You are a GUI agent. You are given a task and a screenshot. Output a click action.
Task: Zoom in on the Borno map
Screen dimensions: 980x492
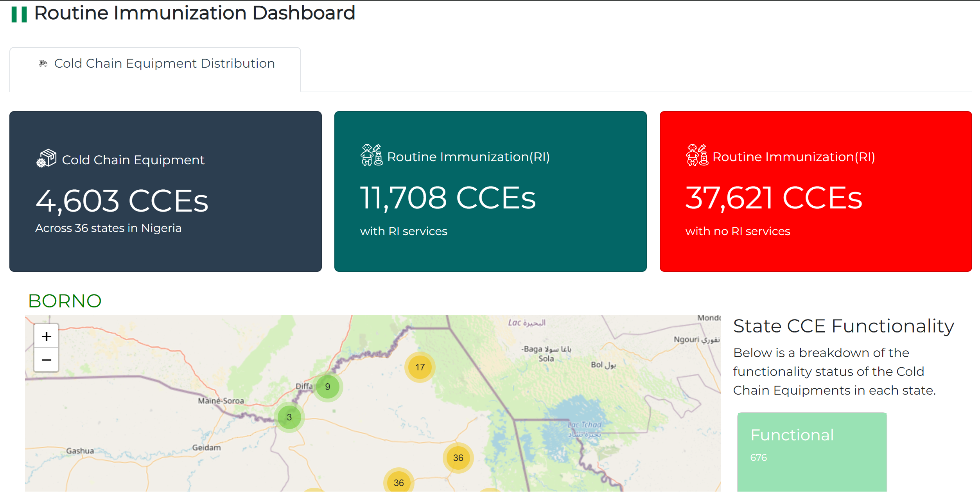(46, 336)
